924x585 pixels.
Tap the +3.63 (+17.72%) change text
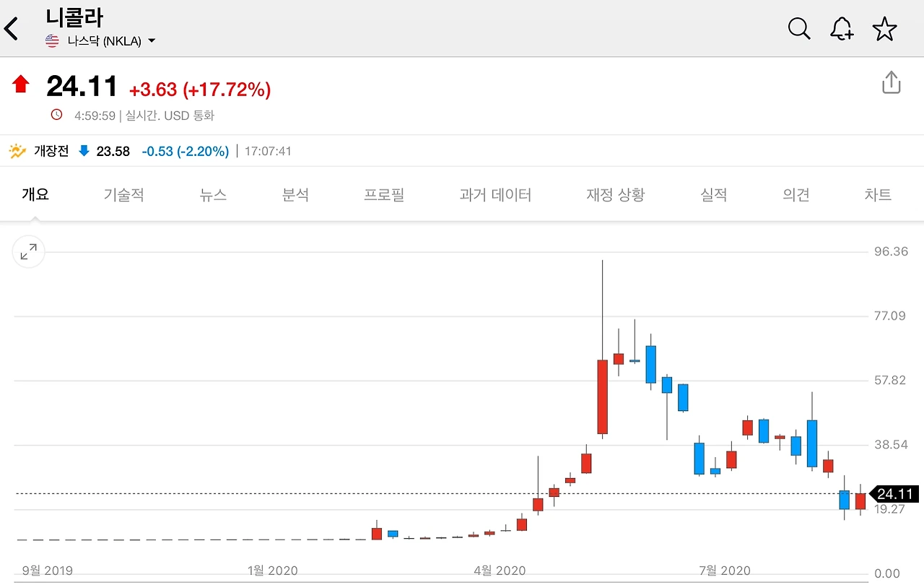tap(200, 90)
